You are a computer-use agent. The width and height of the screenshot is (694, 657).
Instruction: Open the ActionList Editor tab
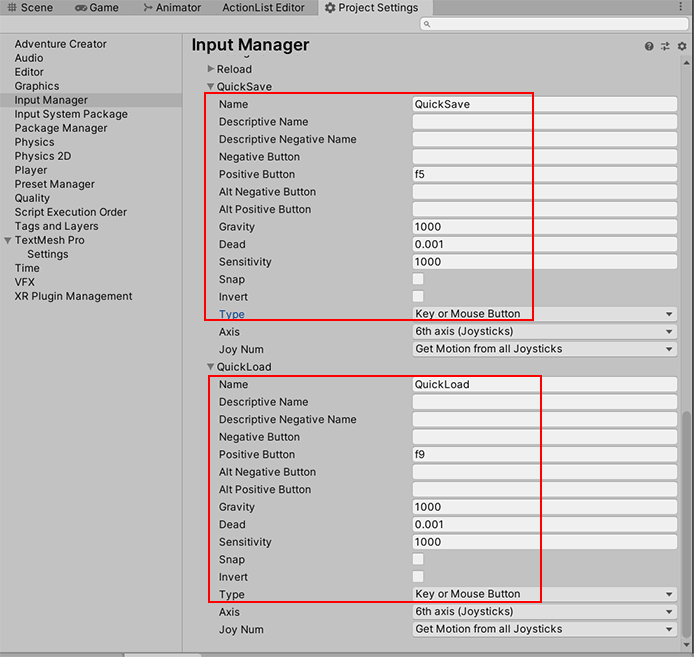coord(263,8)
